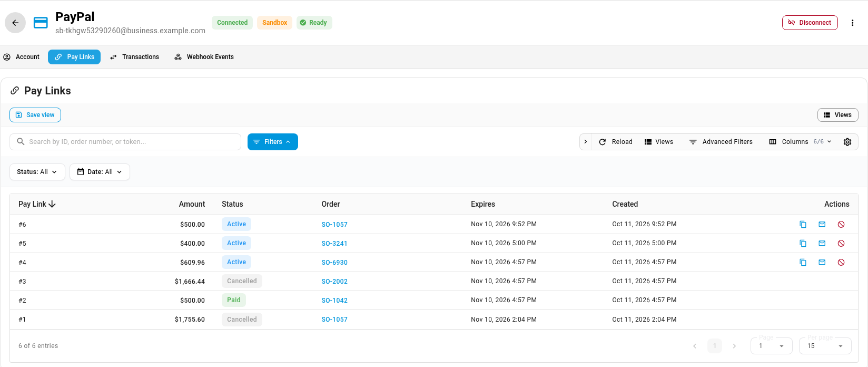The height and width of the screenshot is (367, 868).
Task: Click the Save view button
Action: [35, 115]
